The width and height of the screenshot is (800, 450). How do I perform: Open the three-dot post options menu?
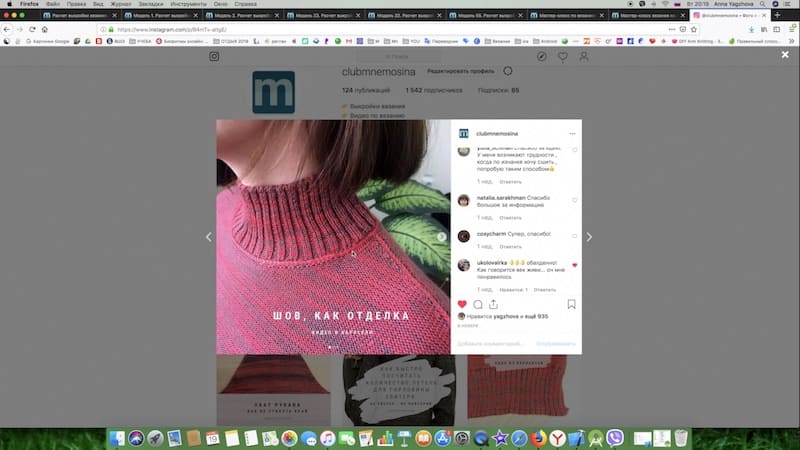[572, 133]
